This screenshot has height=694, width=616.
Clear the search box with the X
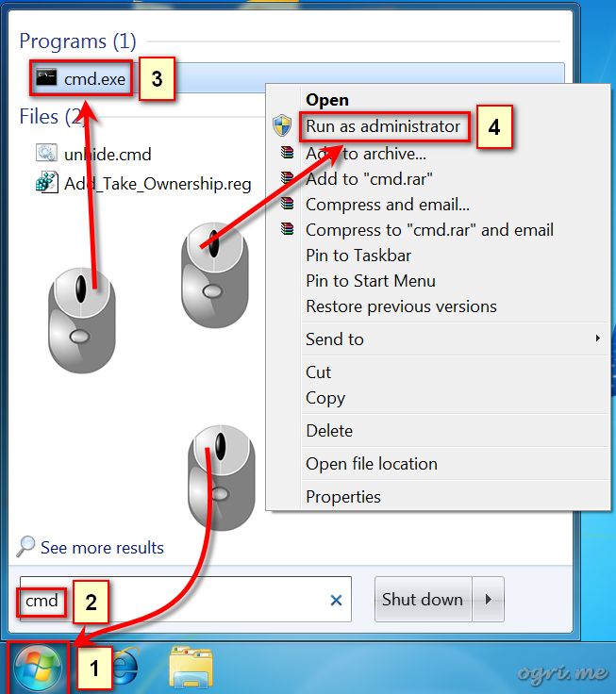pos(336,600)
